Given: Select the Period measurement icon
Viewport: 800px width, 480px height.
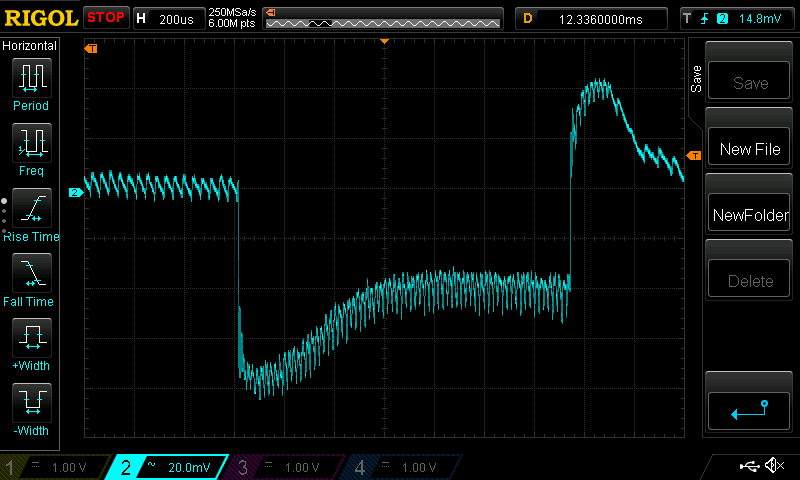Looking at the screenshot, I should point(32,78).
